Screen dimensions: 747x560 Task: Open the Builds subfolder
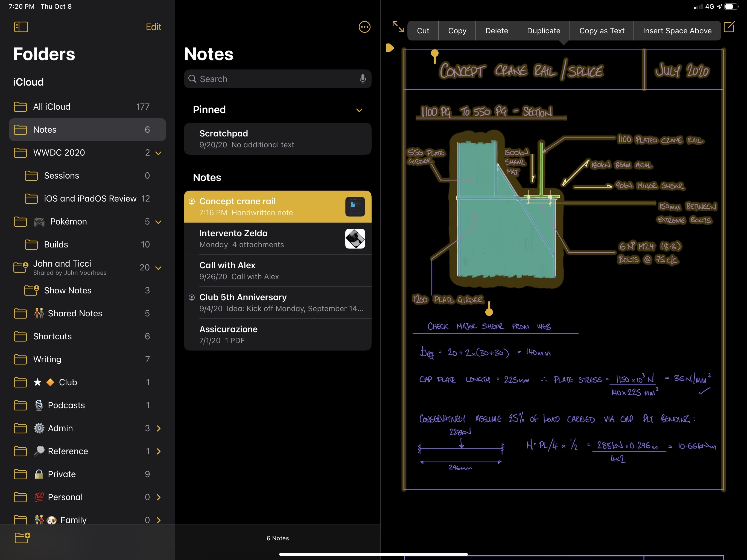[87, 244]
